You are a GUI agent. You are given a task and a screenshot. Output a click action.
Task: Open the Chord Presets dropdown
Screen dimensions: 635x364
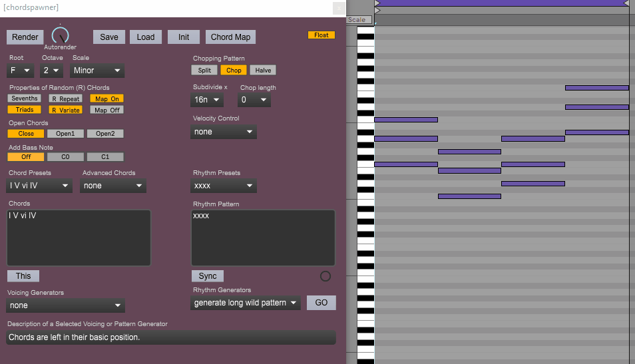tap(39, 186)
